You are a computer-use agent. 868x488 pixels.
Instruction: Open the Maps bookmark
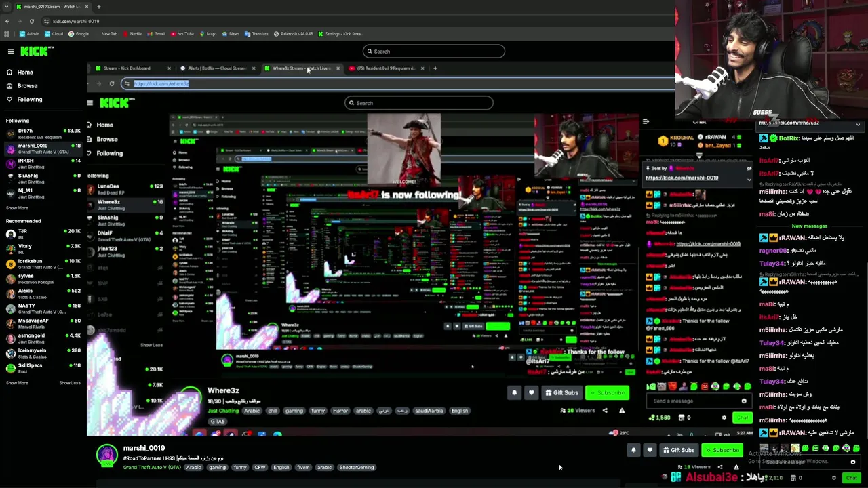tap(208, 34)
